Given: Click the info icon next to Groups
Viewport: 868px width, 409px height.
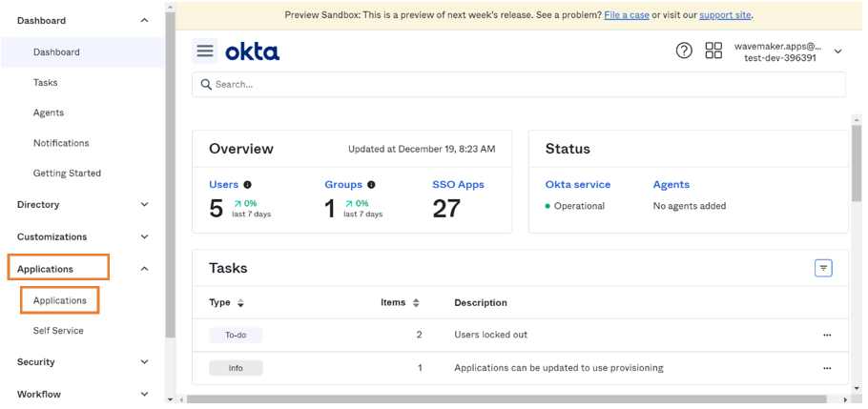Looking at the screenshot, I should (371, 185).
